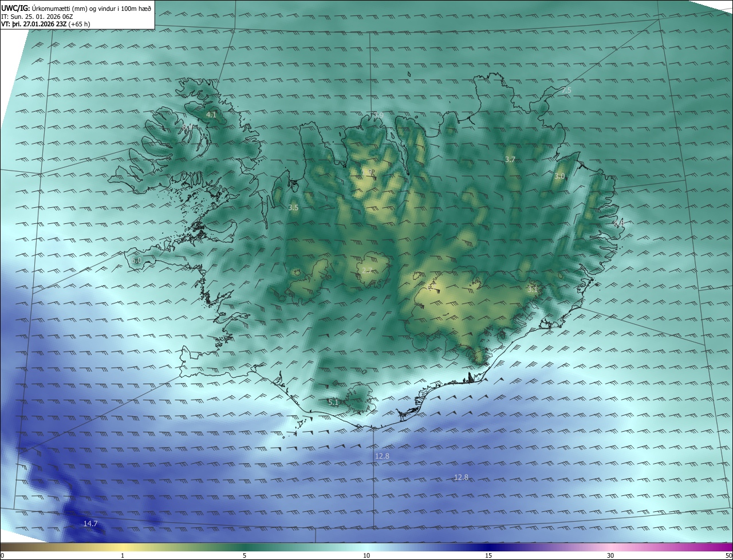The height and width of the screenshot is (560, 733).
Task: Click the map title 'Úrkomumætti (mm) og vindur í 100m hæð'
Action: (x=90, y=8)
